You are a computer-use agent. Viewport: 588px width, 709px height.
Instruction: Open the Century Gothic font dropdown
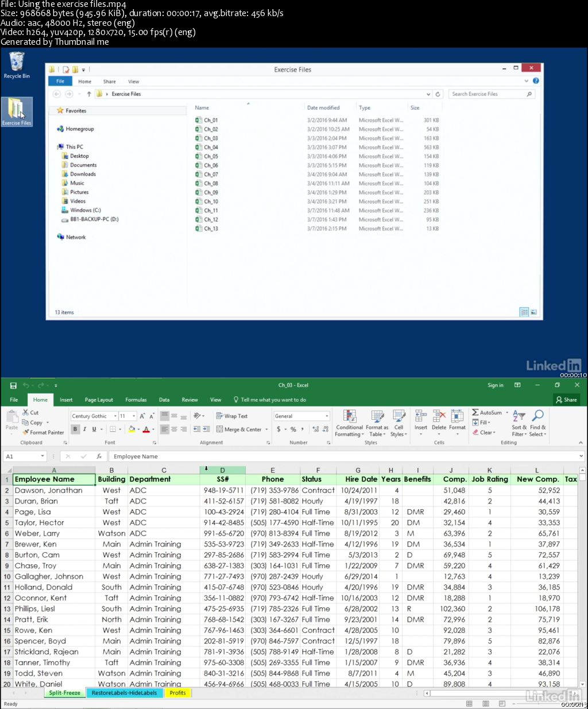pyautogui.click(x=115, y=416)
